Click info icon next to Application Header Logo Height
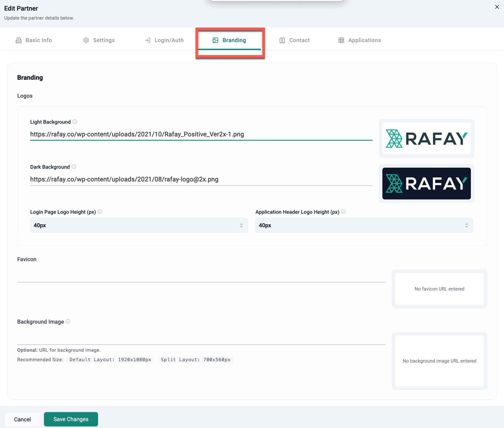The height and width of the screenshot is (428, 504). 343,212
